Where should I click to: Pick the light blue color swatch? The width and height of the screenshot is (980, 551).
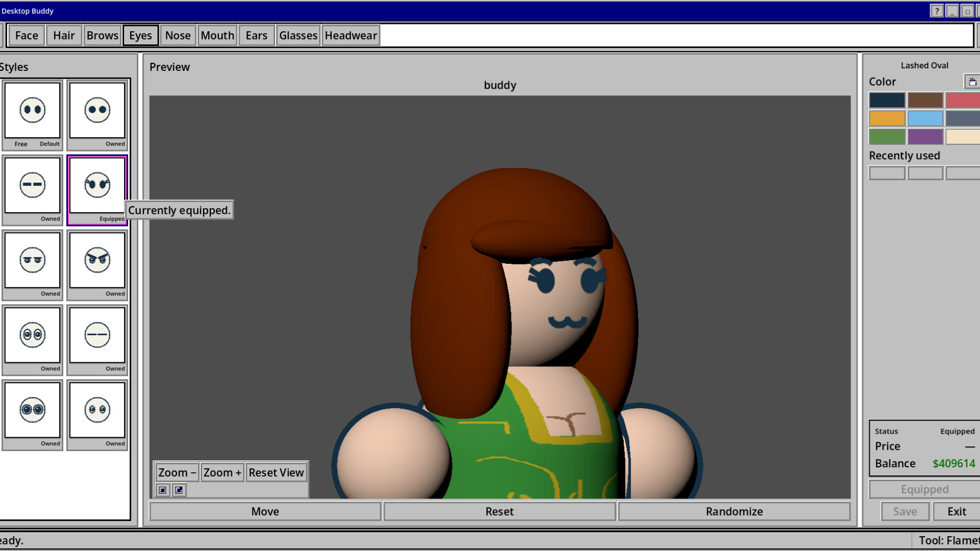(x=925, y=118)
